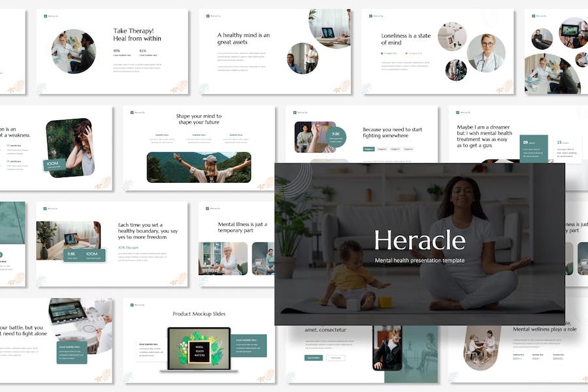Click the outlined button beside the teal button
588x392 pixels.
336,358
